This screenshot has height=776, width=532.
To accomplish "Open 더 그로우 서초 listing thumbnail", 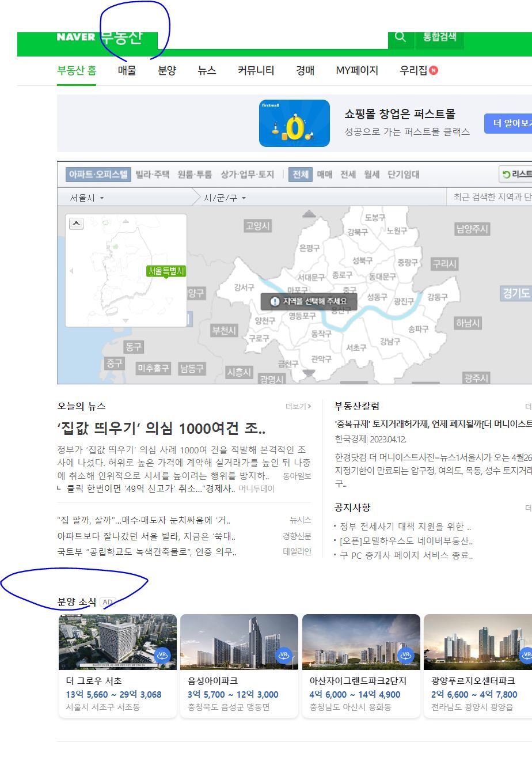I will tap(117, 642).
